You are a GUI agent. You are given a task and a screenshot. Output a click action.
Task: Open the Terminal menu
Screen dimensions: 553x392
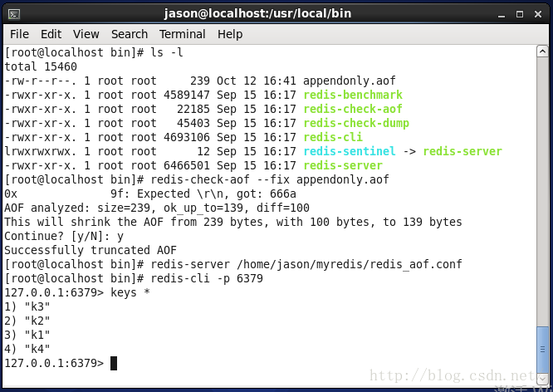point(183,34)
